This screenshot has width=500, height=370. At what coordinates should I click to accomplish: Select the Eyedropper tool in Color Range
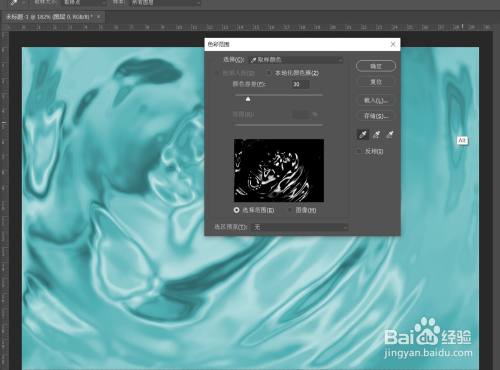(x=362, y=134)
